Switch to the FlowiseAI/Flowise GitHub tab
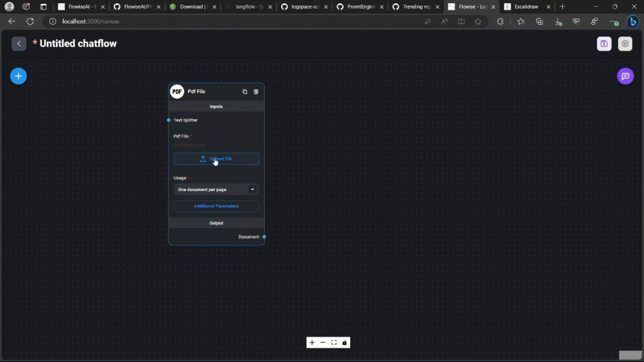Viewport: 644px width, 362px height. pos(136,6)
